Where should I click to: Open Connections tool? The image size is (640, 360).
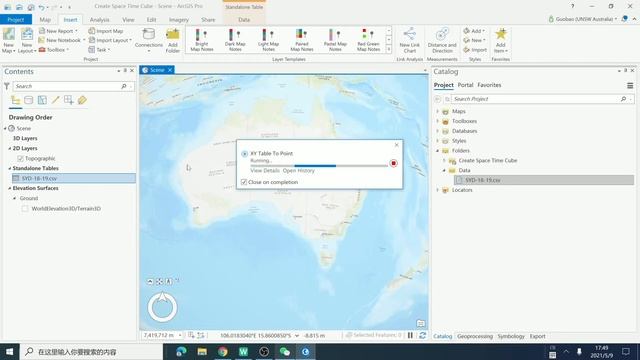tap(149, 40)
